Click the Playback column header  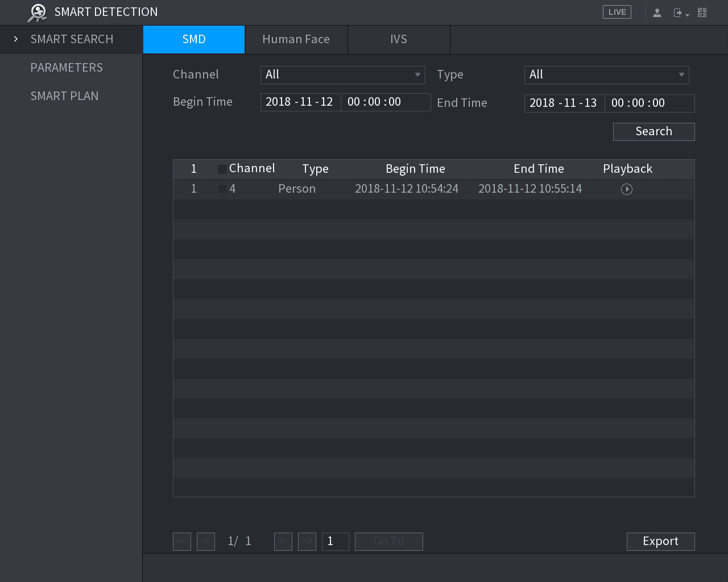627,169
